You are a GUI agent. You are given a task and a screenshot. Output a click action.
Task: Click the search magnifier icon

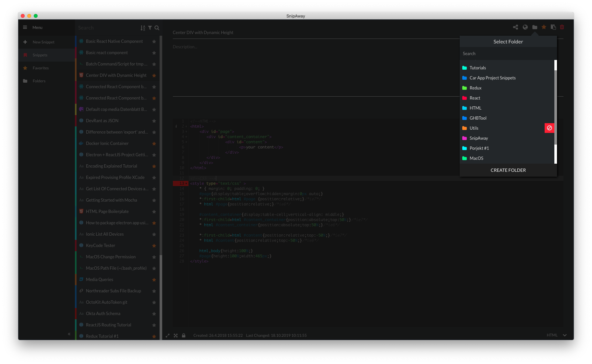click(157, 28)
